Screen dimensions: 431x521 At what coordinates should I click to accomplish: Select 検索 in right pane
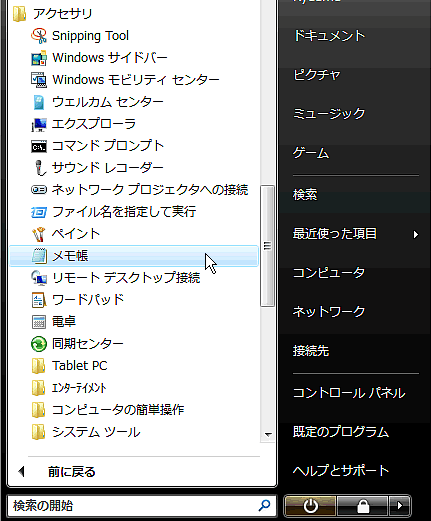305,195
